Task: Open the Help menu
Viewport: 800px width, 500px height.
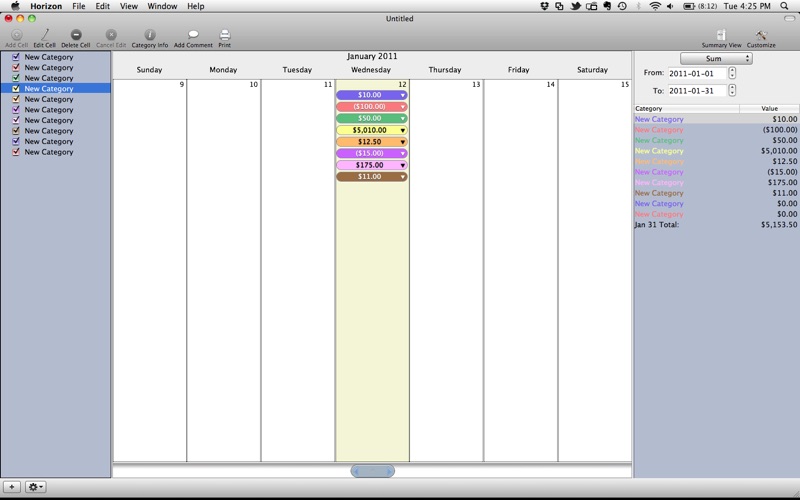Action: [195, 6]
